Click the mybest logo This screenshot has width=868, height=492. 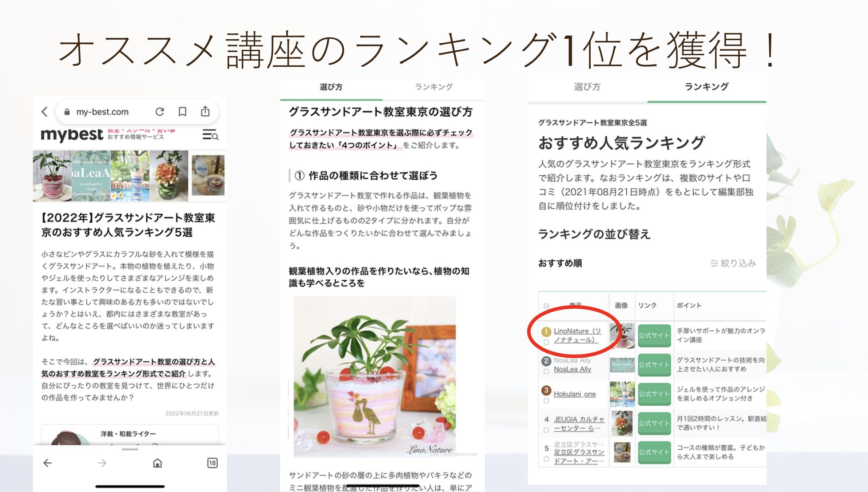coord(72,135)
